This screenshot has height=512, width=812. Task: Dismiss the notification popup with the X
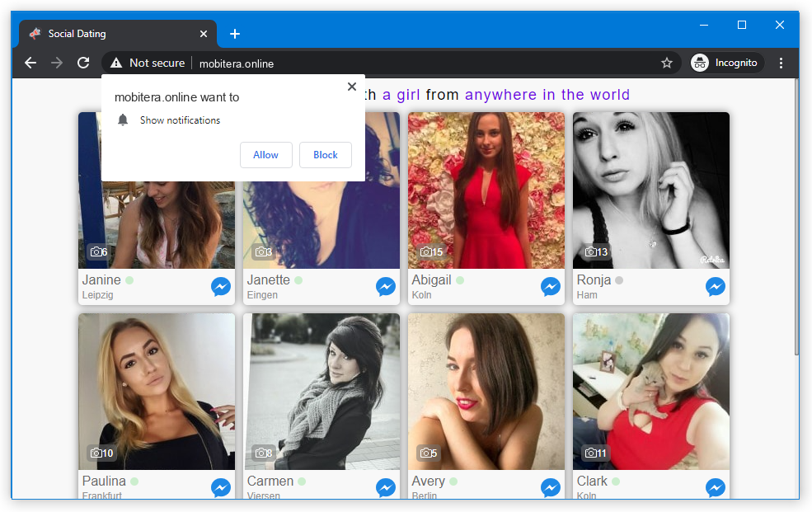pyautogui.click(x=351, y=86)
